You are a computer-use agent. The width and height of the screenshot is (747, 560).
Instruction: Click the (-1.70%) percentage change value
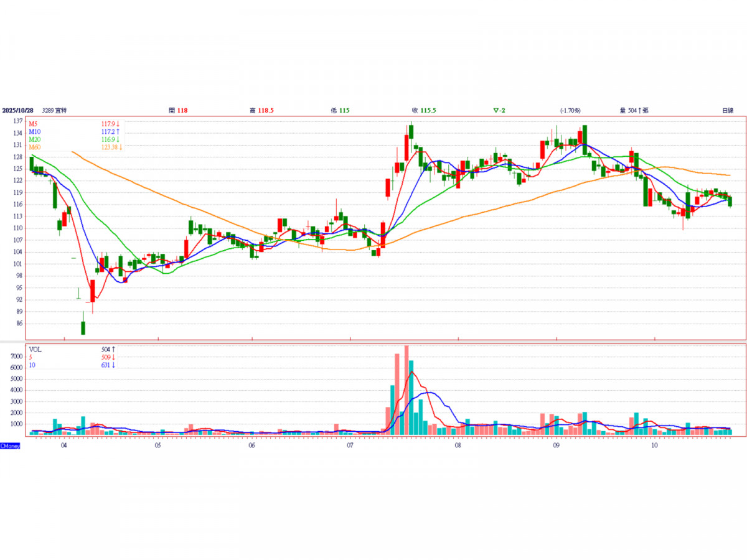pos(570,110)
